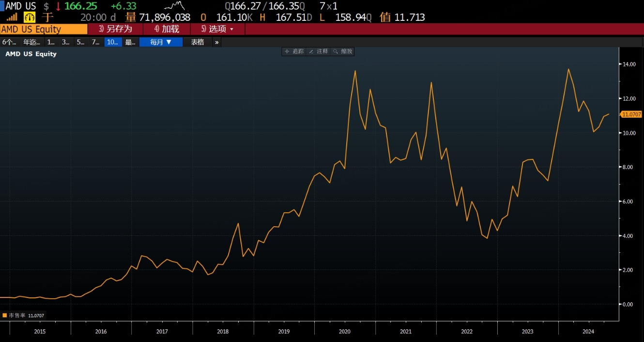Click the 8.00 y-axis label
This screenshot has height=342, width=644.
click(x=629, y=167)
